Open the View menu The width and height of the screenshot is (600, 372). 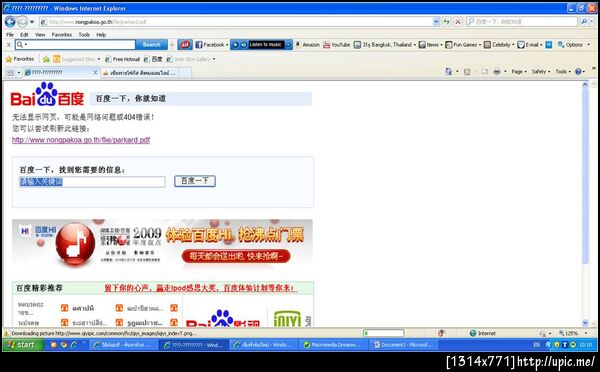pos(40,34)
